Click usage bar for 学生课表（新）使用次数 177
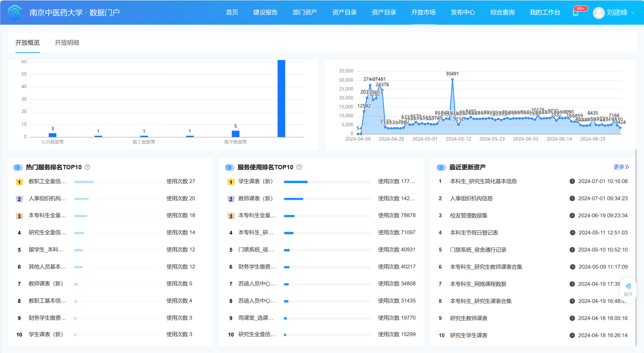The width and height of the screenshot is (644, 353). pos(327,182)
